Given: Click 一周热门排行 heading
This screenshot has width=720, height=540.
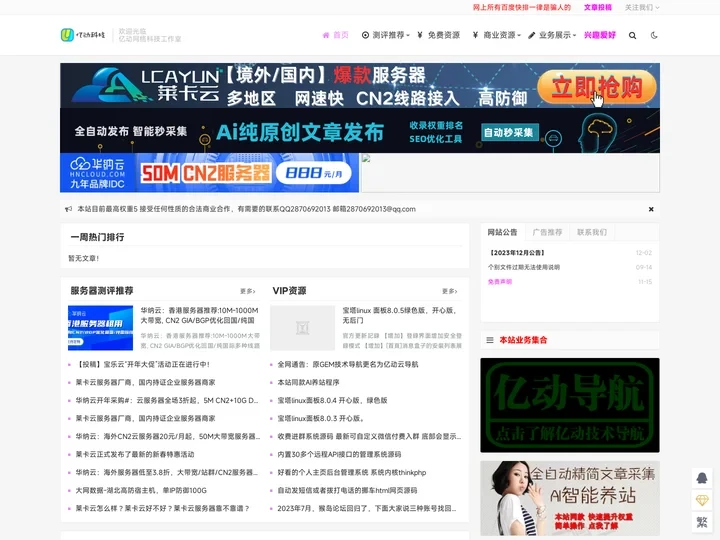Looking at the screenshot, I should coord(97,237).
